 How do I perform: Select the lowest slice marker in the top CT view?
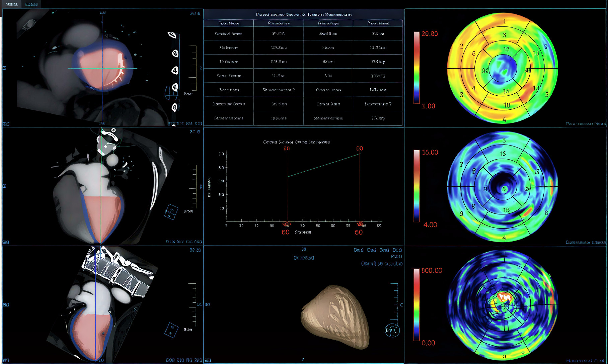[174, 107]
